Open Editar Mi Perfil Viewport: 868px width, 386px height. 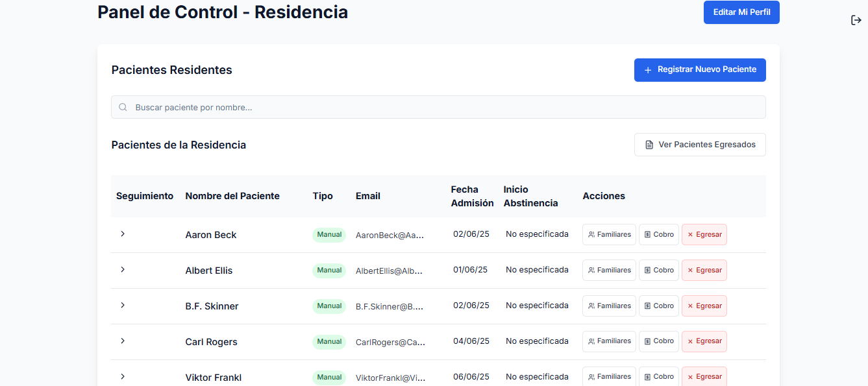tap(741, 12)
